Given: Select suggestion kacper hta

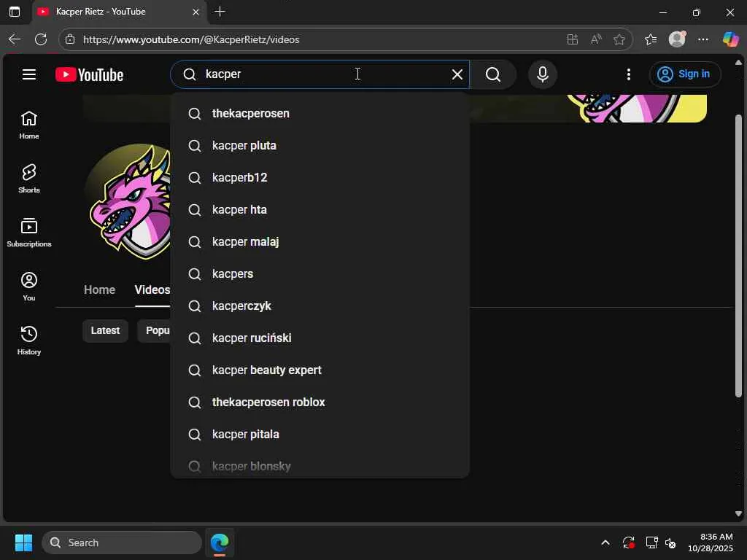Looking at the screenshot, I should point(320,209).
